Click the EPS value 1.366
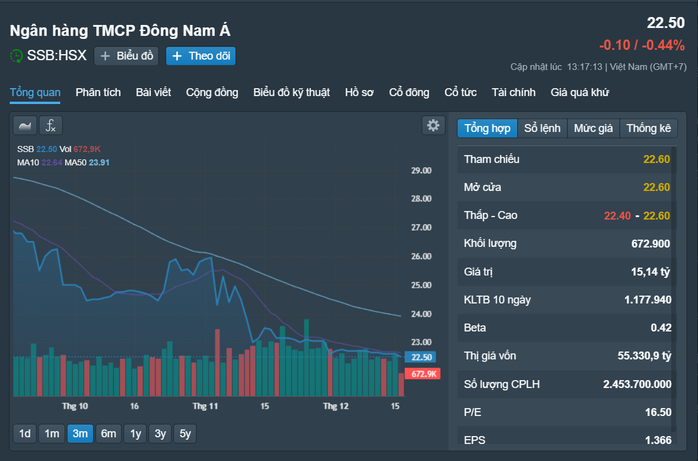The width and height of the screenshot is (698, 461). click(658, 441)
